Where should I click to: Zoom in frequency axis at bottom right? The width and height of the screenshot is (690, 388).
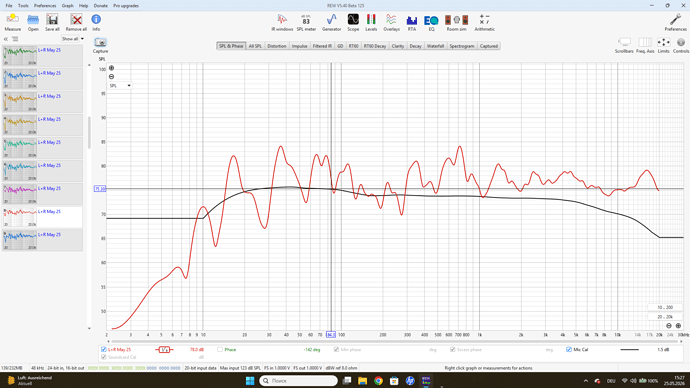(x=678, y=326)
